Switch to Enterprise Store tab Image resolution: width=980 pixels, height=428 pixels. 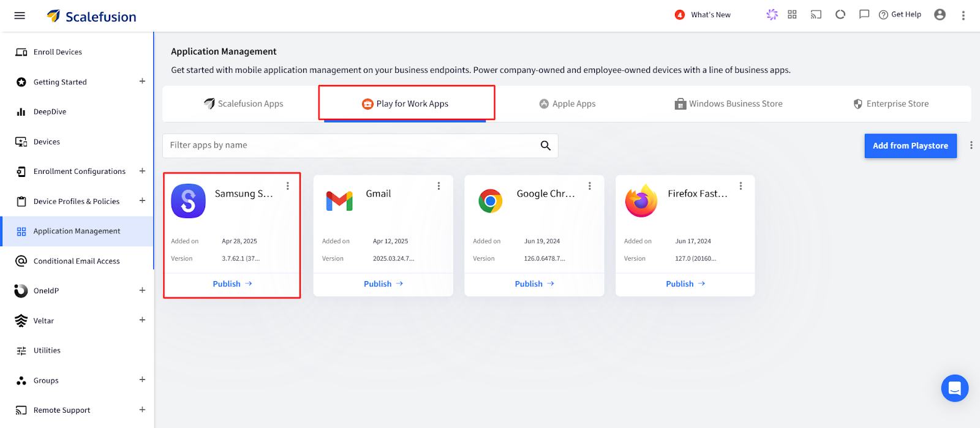pyautogui.click(x=891, y=104)
